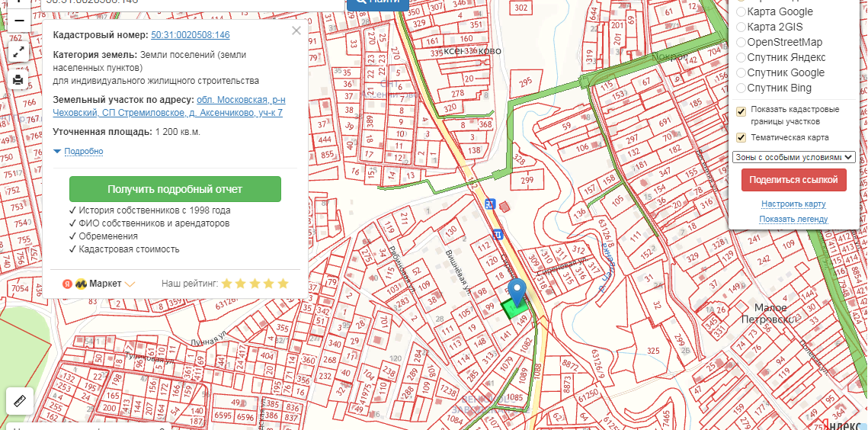This screenshot has width=868, height=430.
Task: Click the Найти search button
Action: click(378, 5)
